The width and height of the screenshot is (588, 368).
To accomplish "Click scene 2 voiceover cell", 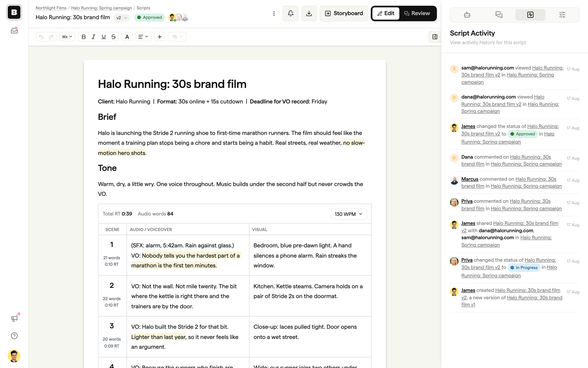I will click(x=188, y=296).
